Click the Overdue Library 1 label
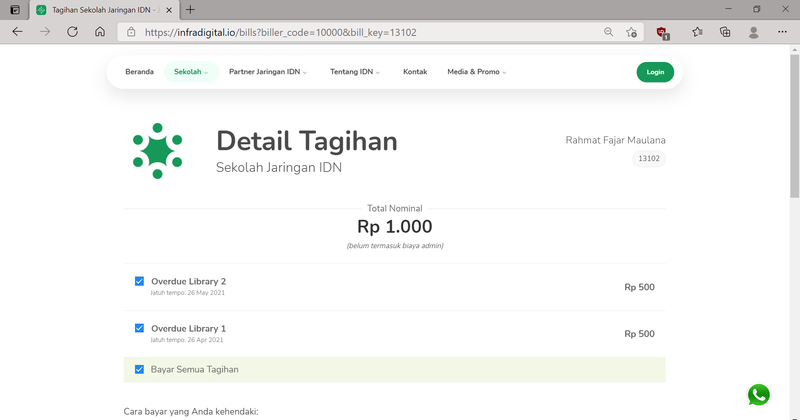 (x=188, y=328)
